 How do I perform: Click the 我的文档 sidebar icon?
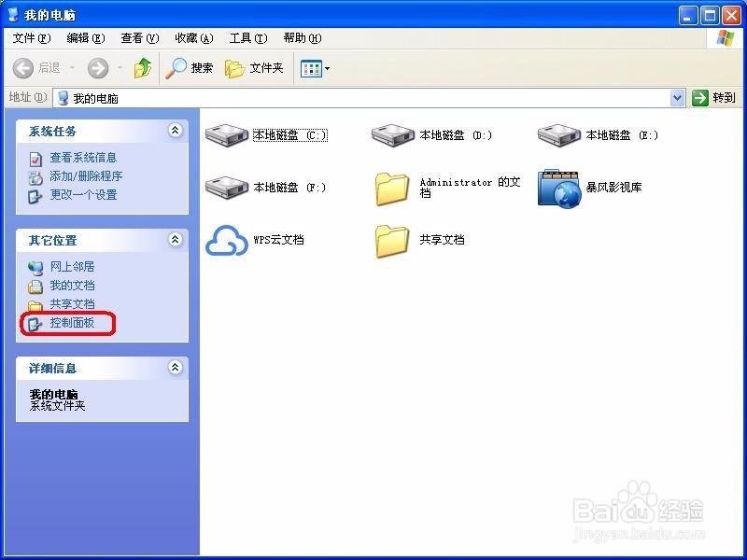[x=35, y=287]
